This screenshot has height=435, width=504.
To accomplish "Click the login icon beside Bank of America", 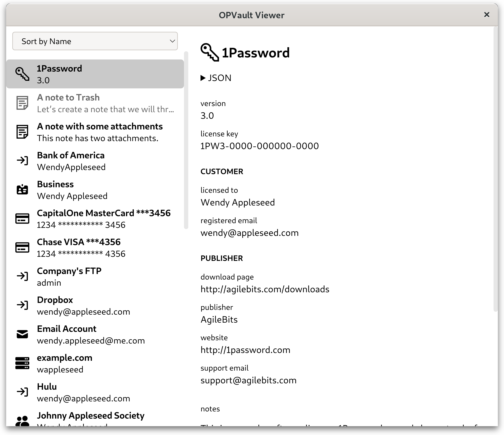I will click(22, 161).
